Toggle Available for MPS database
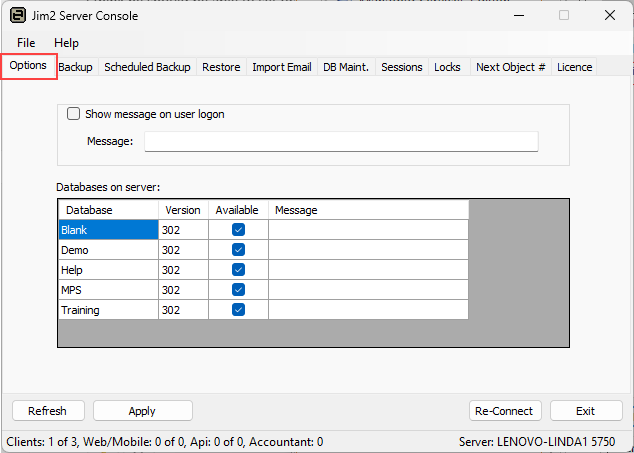 pyautogui.click(x=239, y=290)
